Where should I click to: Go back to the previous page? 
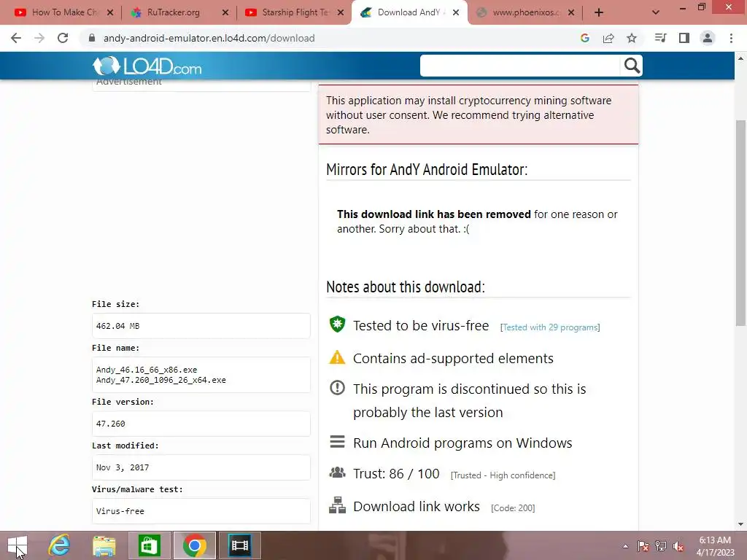pos(16,38)
